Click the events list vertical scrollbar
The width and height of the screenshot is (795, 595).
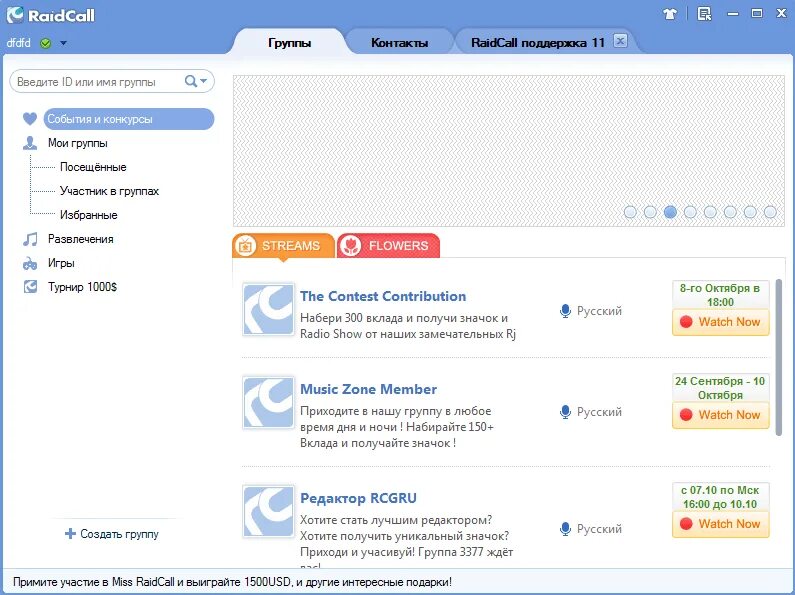(779, 357)
